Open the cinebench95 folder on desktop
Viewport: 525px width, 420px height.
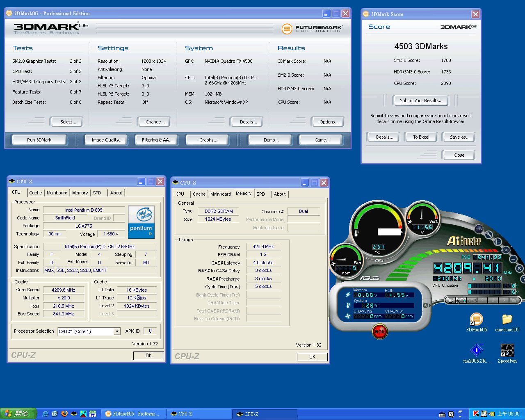(x=507, y=322)
